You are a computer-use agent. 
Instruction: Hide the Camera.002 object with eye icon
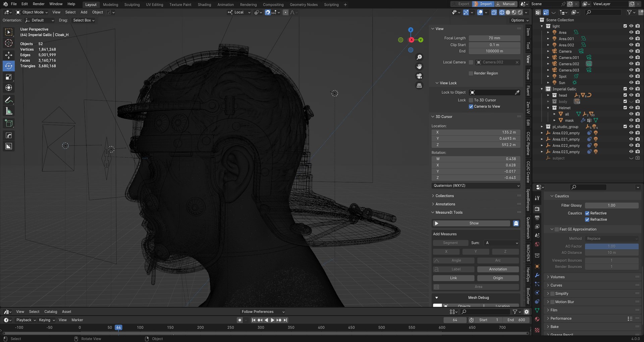[631, 64]
